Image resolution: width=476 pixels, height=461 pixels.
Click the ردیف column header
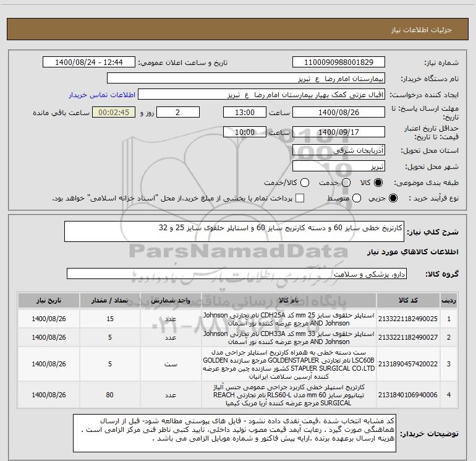click(449, 300)
